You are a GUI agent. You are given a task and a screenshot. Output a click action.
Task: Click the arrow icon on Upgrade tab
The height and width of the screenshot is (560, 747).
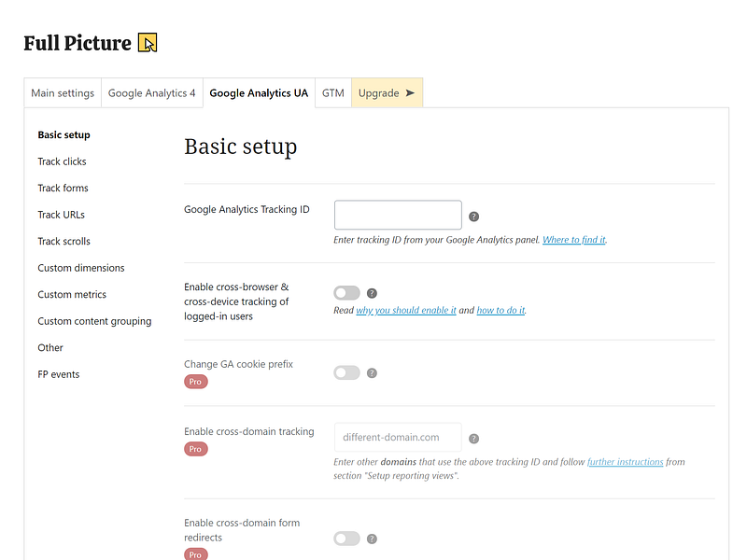tap(410, 92)
